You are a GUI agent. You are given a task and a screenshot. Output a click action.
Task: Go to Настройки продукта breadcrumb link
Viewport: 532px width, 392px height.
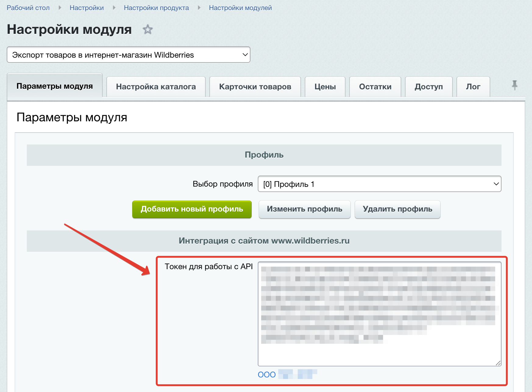point(156,8)
